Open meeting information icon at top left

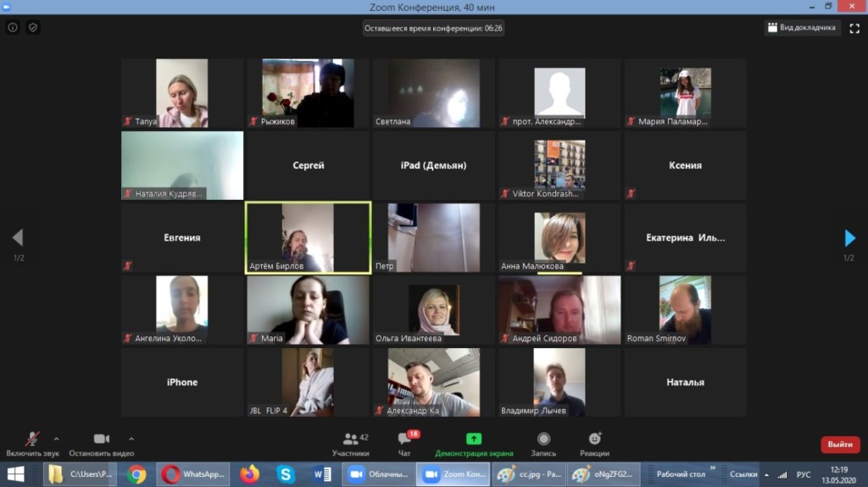tap(13, 27)
